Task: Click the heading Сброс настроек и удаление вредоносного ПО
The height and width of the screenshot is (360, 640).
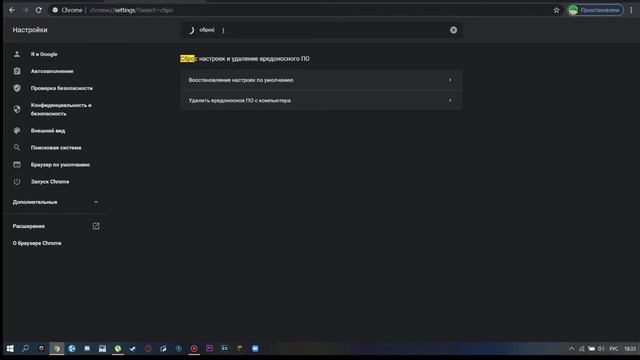Action: (245, 59)
